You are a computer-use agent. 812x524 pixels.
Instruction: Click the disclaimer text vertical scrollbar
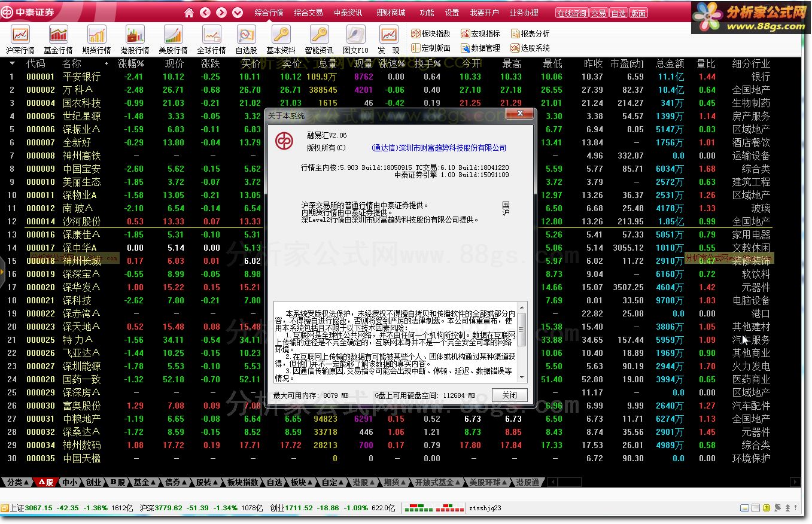pyautogui.click(x=521, y=342)
